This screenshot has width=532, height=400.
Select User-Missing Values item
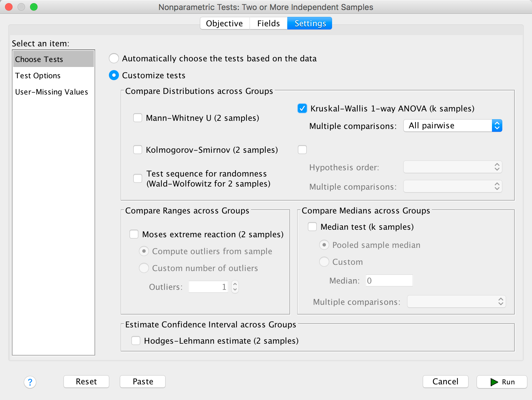coord(52,92)
